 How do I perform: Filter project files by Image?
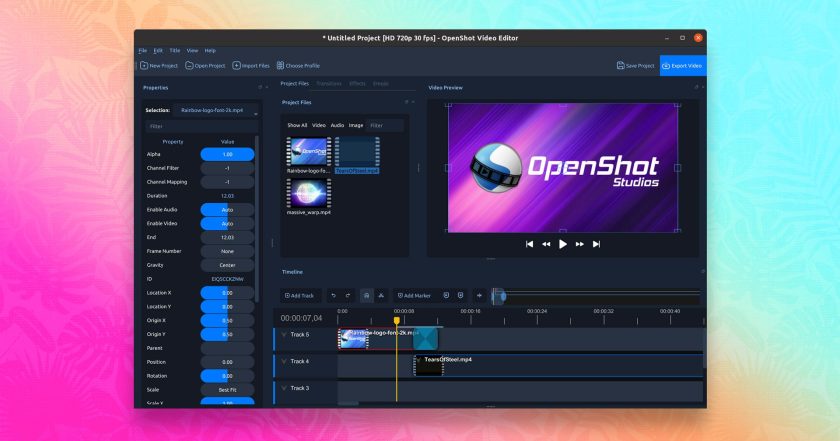356,125
